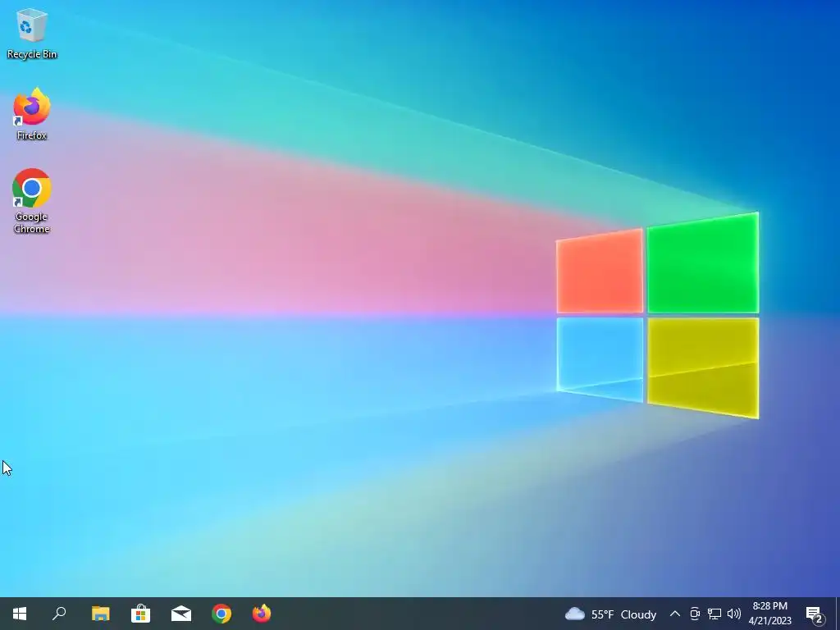Screen dimensions: 840x630
Task: Open the speaker volume tray icon
Action: (734, 614)
